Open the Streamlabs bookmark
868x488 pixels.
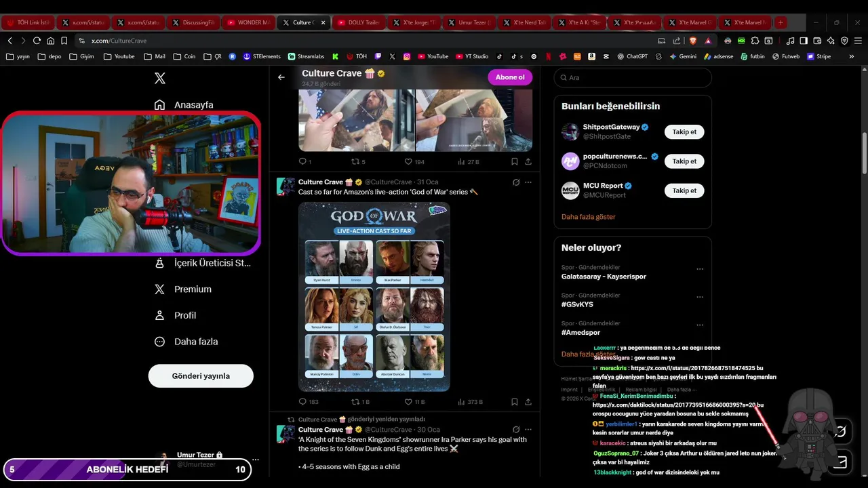(306, 56)
